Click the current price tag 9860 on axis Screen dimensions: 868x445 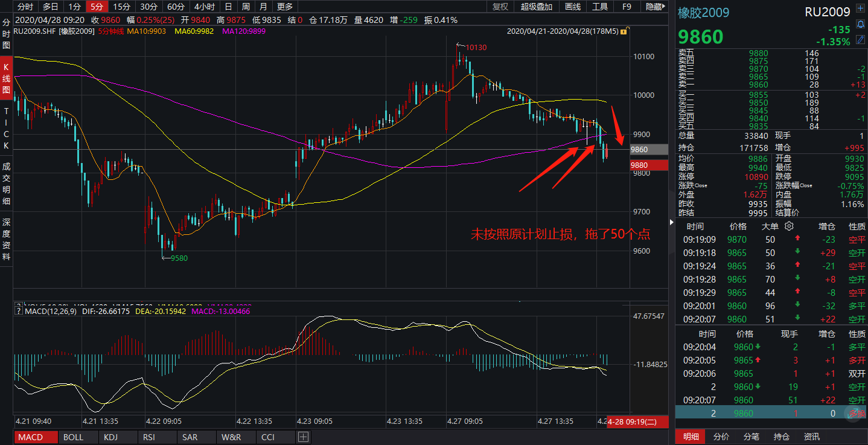coord(649,149)
